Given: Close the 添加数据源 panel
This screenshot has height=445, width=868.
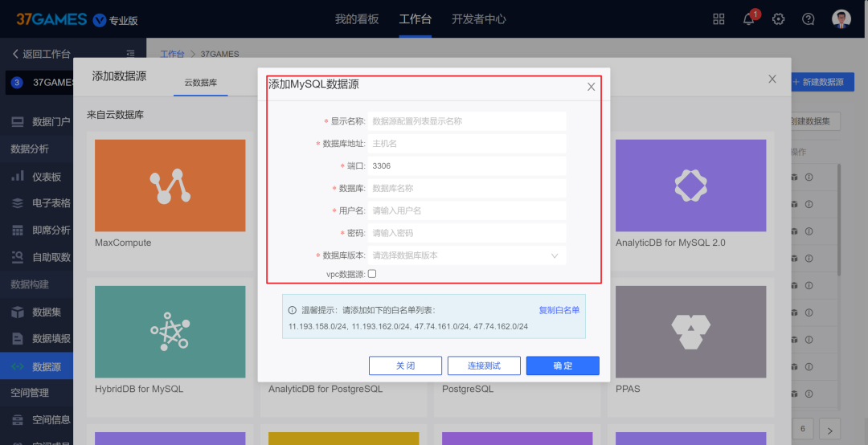Looking at the screenshot, I should click(772, 80).
